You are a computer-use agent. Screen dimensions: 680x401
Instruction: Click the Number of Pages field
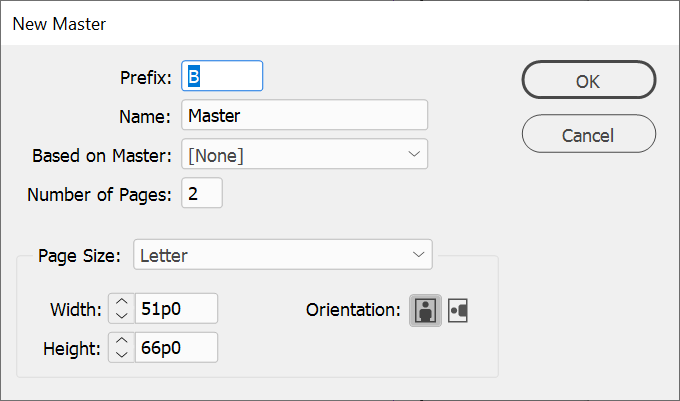click(x=202, y=194)
